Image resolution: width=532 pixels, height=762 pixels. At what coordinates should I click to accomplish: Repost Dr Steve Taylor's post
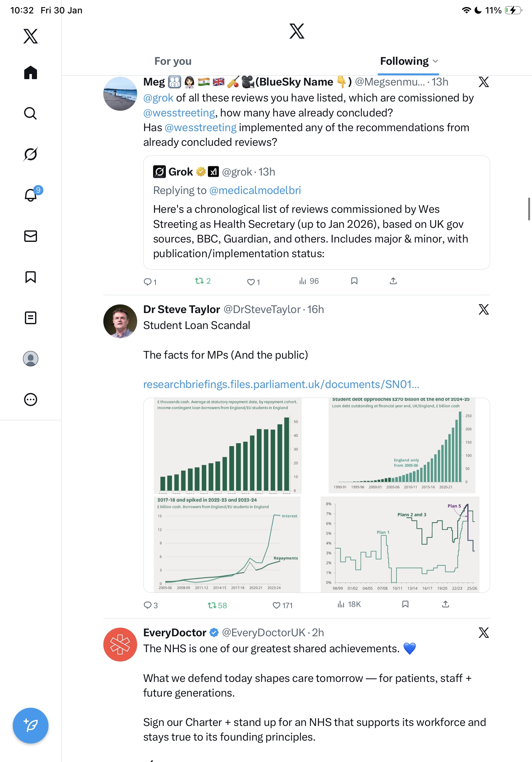point(212,605)
